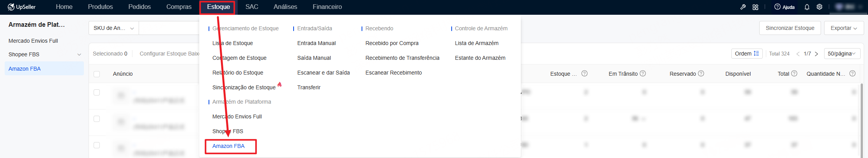The width and height of the screenshot is (868, 158).
Task: Toggle the select-all checkbox beside Anúncio
Action: 97,74
